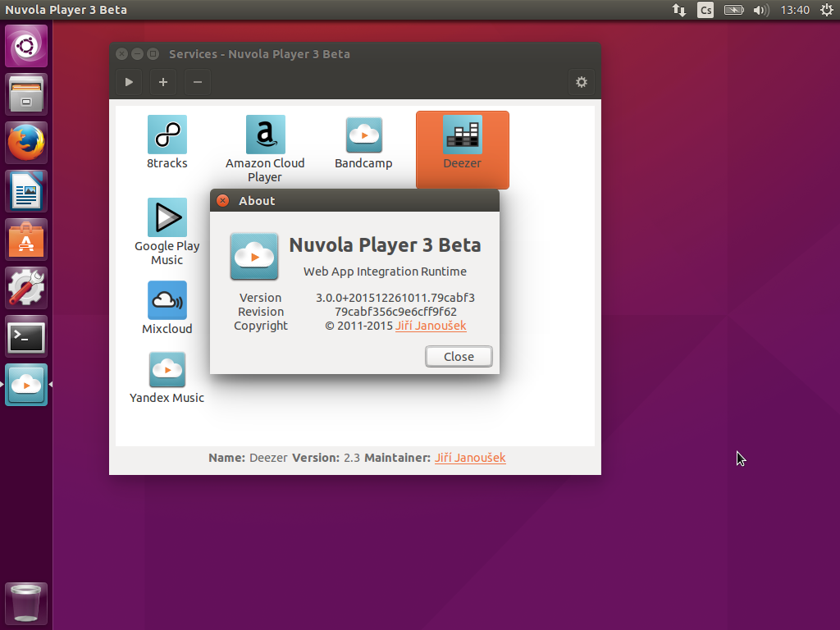The width and height of the screenshot is (840, 630).
Task: Click Nuvola Player icon in launcher
Action: (x=26, y=385)
